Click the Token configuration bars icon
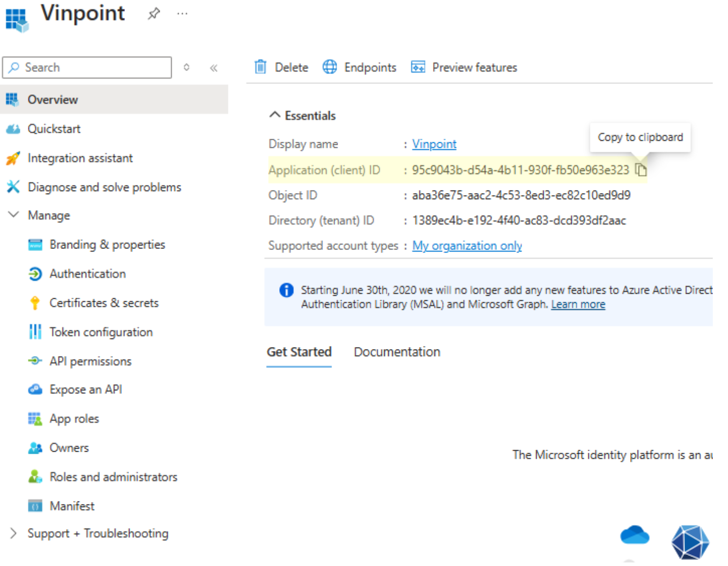 [x=35, y=332]
